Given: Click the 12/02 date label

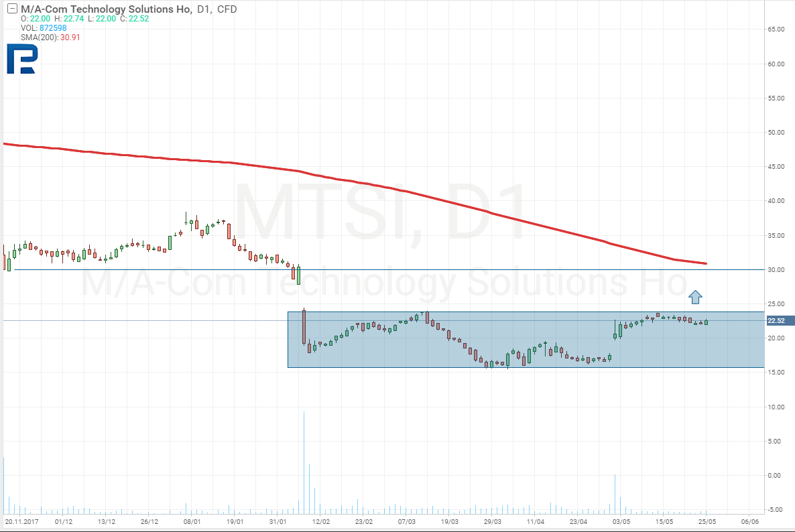Looking at the screenshot, I should [321, 521].
